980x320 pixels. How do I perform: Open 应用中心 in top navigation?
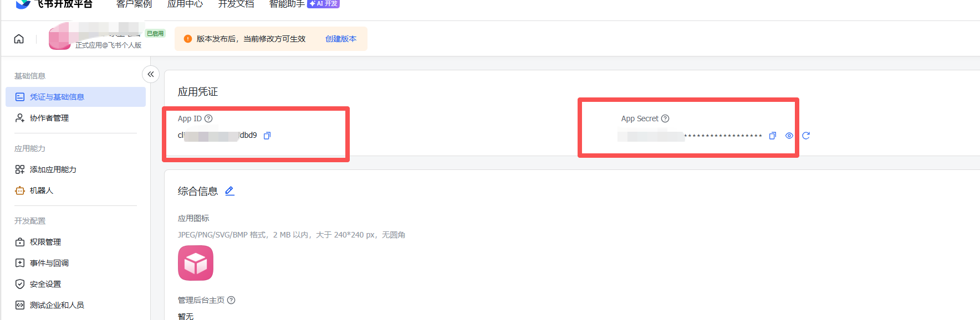click(185, 4)
